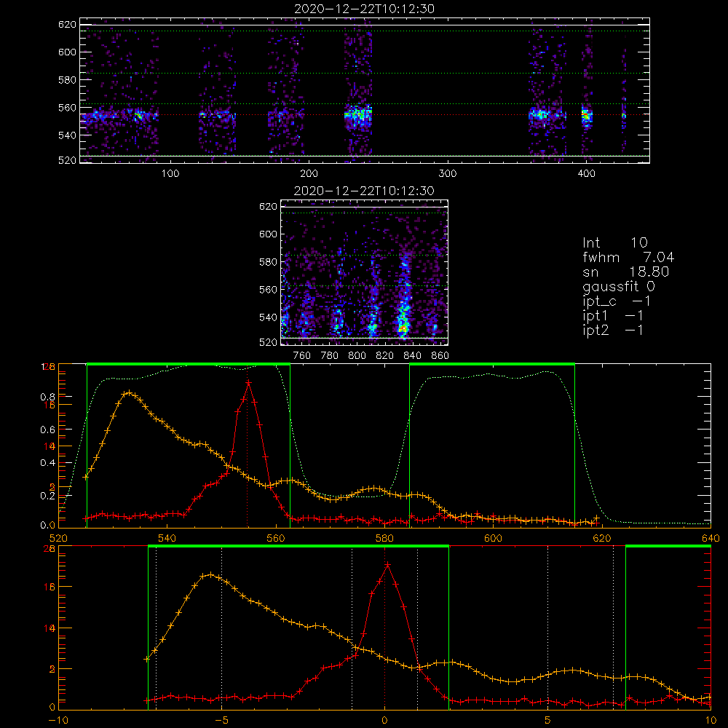The height and width of the screenshot is (728, 728).
Task: Click x-axis label 300 on top spectrogram
Action: (x=448, y=174)
